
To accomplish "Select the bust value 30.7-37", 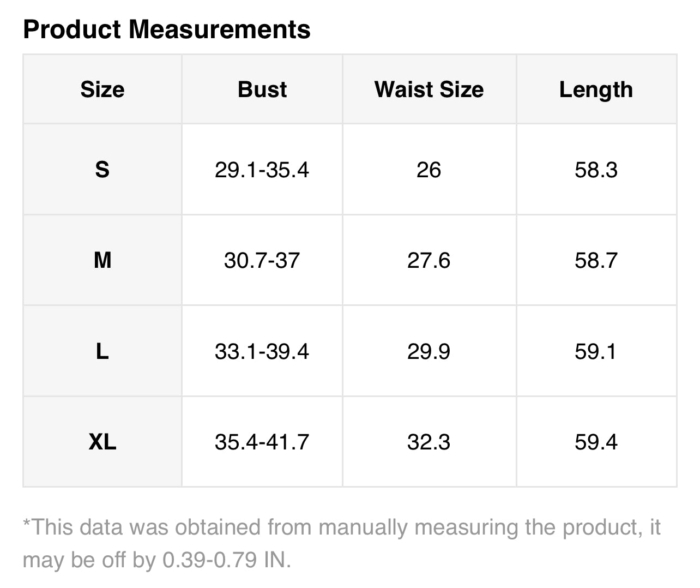I will [x=262, y=260].
